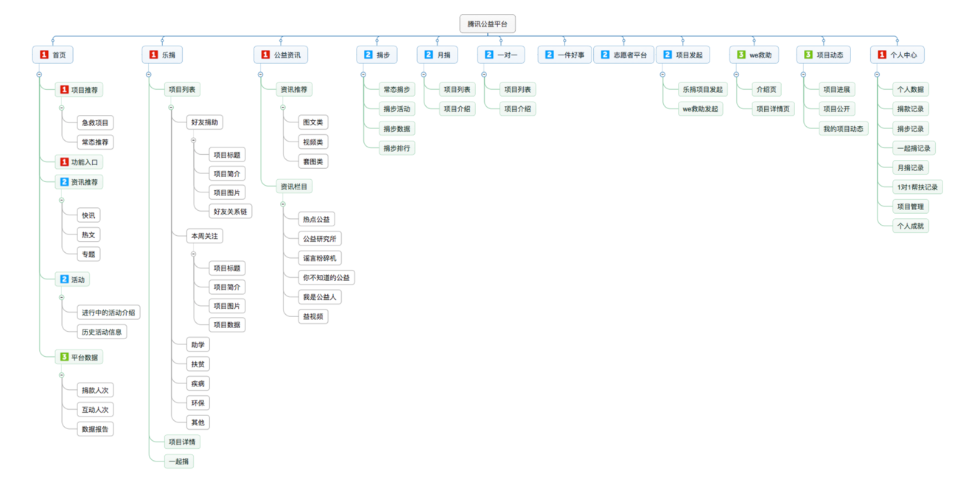Select the 益视频 node
980x491 pixels.
(313, 316)
